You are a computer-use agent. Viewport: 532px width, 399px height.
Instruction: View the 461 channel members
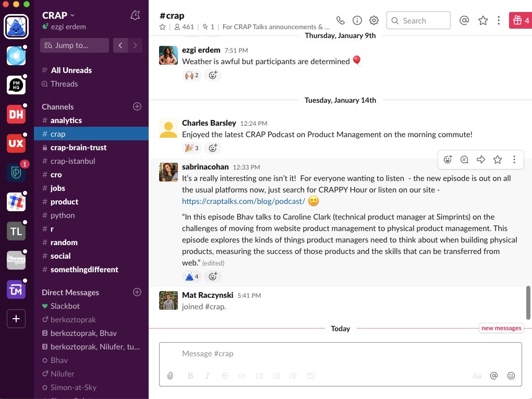184,27
